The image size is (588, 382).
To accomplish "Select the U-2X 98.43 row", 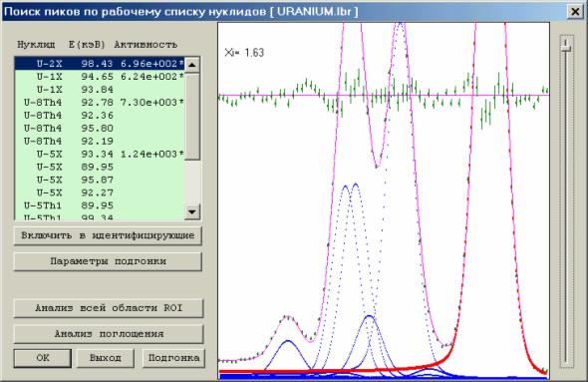I will coord(100,64).
